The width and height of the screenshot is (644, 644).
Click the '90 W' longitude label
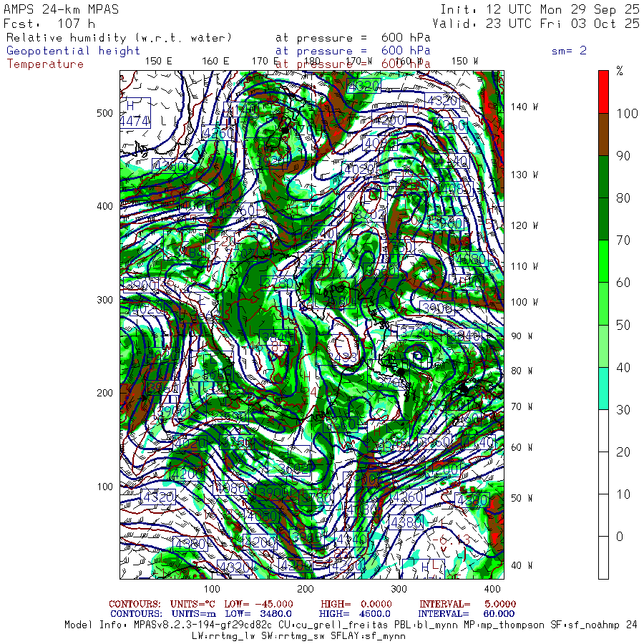(x=522, y=336)
